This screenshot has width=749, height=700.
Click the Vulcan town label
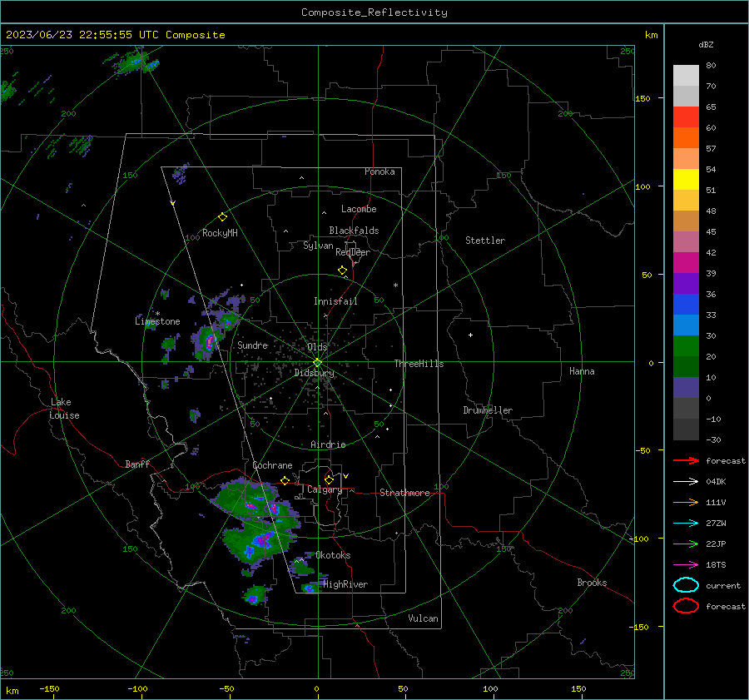coord(423,618)
